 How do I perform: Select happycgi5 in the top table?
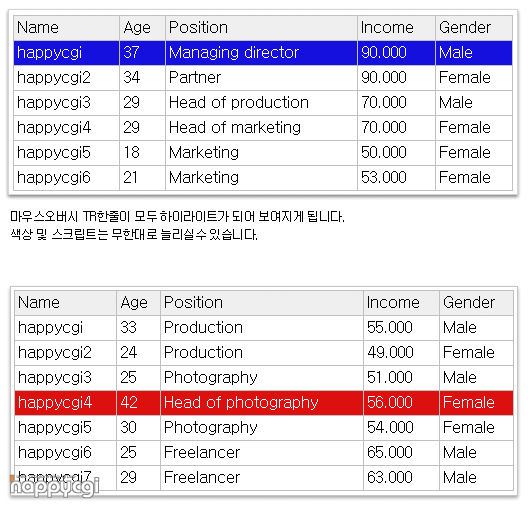[66, 153]
